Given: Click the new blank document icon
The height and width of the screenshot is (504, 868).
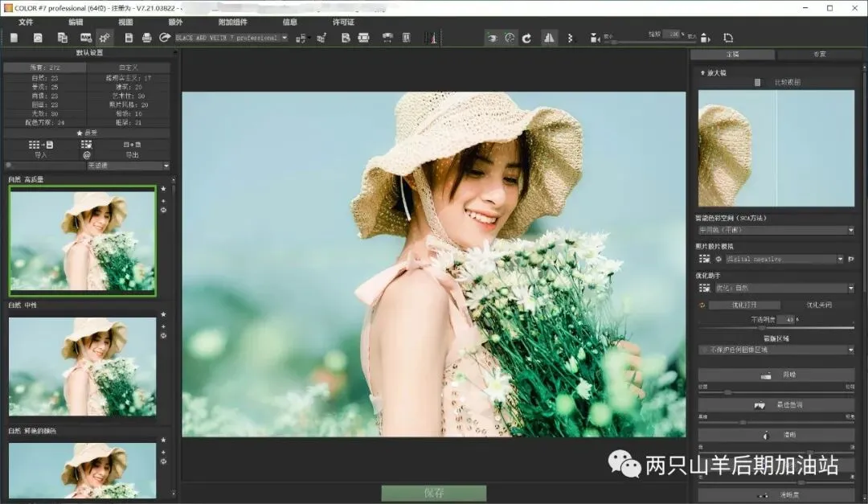Looking at the screenshot, I should 14,38.
